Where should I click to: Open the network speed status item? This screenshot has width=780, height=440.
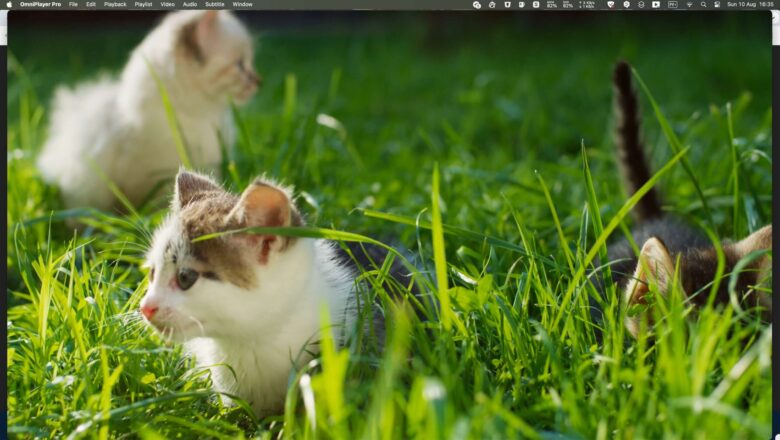[x=587, y=4]
